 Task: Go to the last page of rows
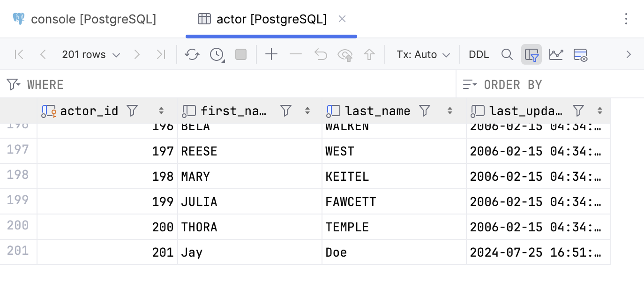[161, 54]
